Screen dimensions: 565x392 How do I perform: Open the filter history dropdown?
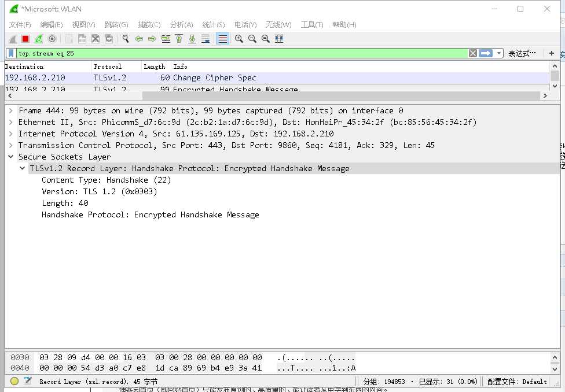point(498,54)
